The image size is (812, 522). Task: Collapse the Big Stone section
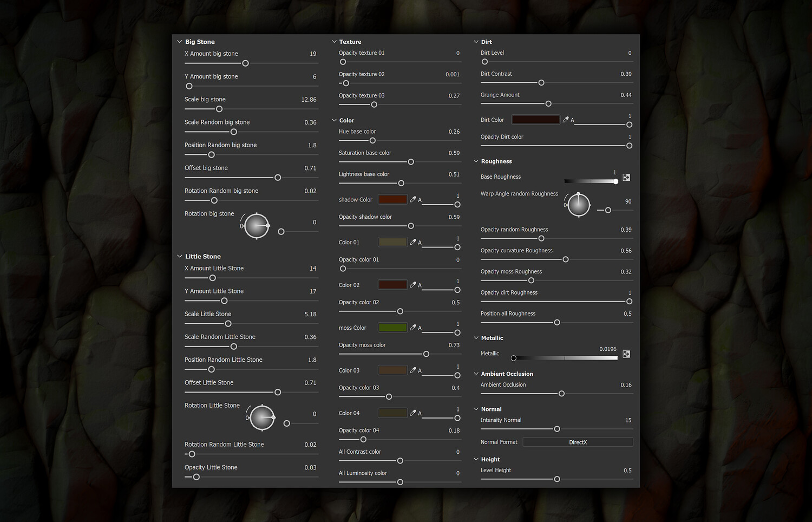click(x=180, y=42)
